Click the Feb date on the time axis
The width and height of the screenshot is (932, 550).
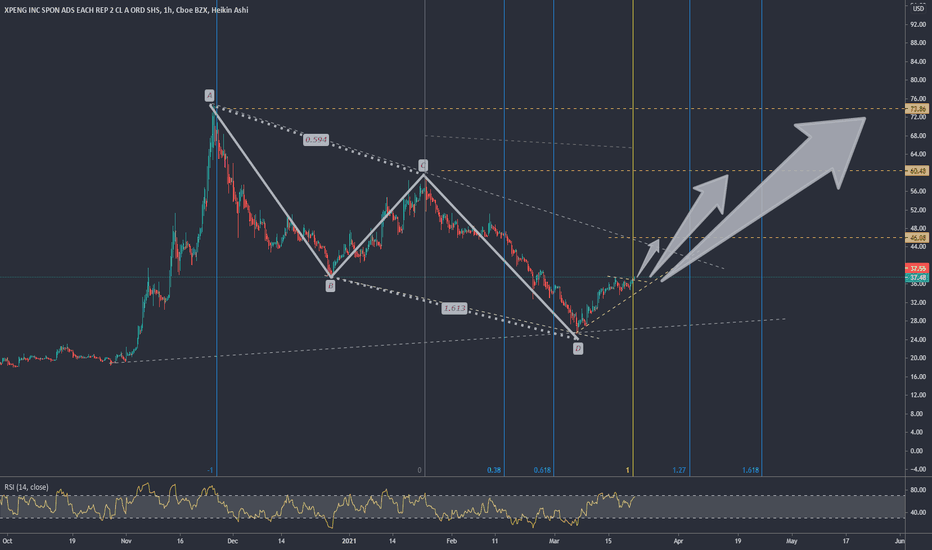452,541
